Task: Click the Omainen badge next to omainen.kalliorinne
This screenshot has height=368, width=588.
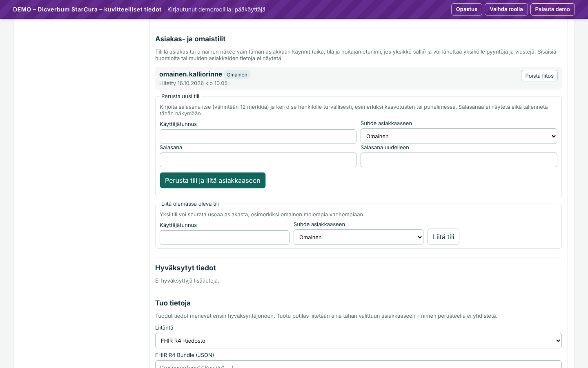Action: pos(237,75)
